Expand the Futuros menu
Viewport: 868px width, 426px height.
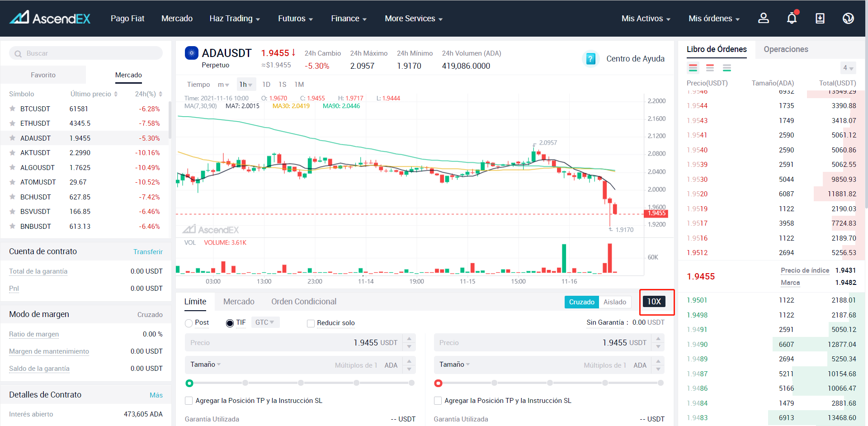pos(296,19)
